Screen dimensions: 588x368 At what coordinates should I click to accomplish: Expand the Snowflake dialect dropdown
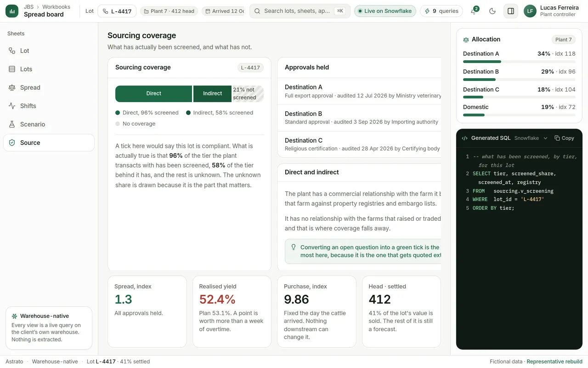(531, 138)
